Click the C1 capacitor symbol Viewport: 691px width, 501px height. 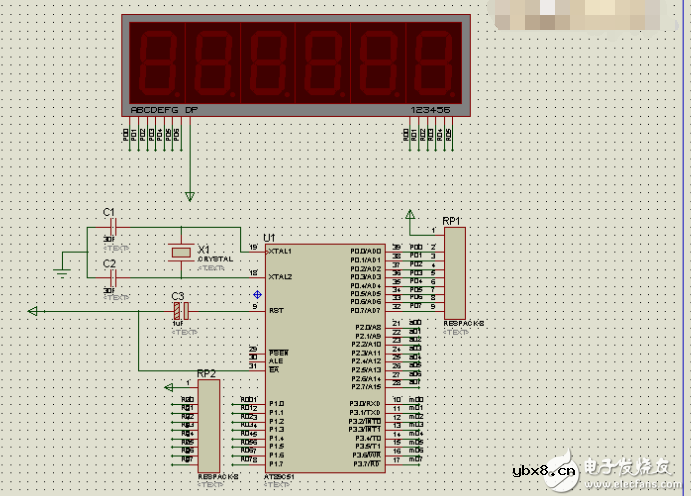pyautogui.click(x=111, y=227)
